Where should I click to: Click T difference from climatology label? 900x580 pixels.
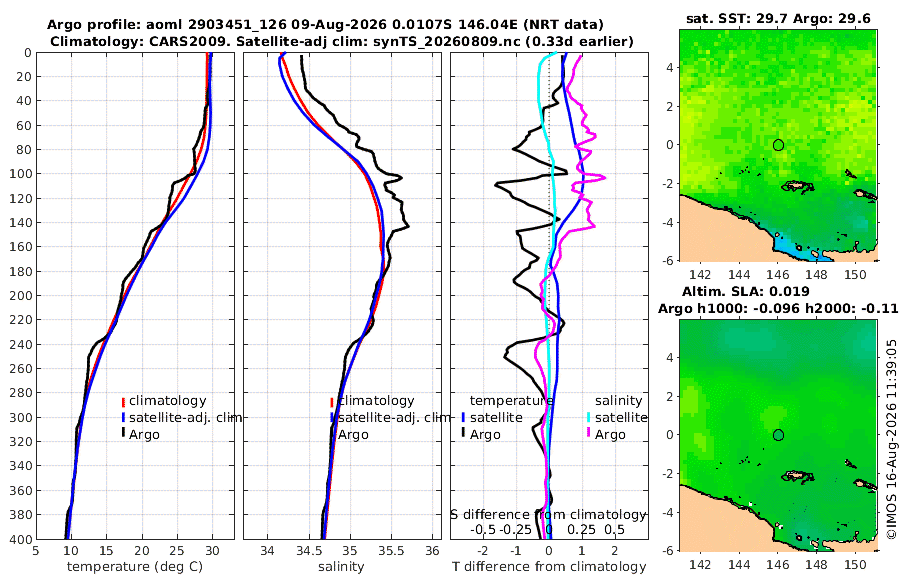(549, 567)
